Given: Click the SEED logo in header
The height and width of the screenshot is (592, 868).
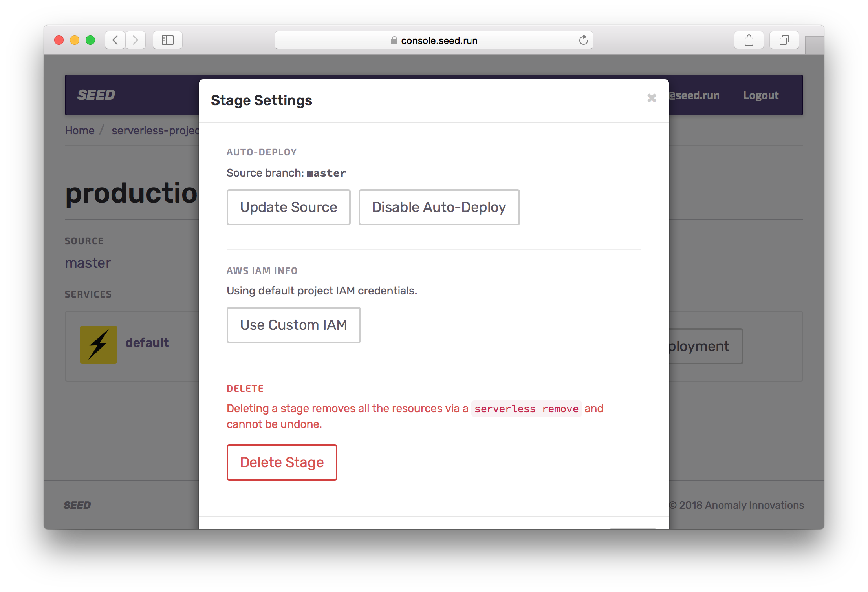Looking at the screenshot, I should [96, 95].
